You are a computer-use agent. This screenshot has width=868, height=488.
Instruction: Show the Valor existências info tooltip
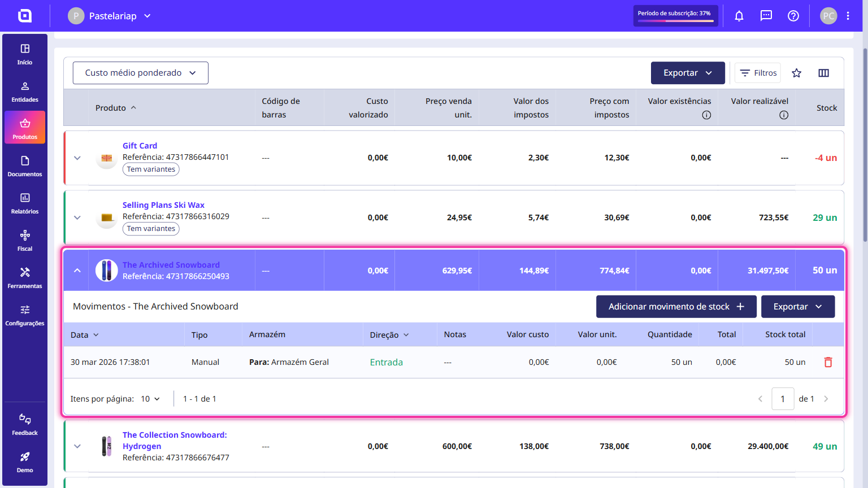point(706,115)
